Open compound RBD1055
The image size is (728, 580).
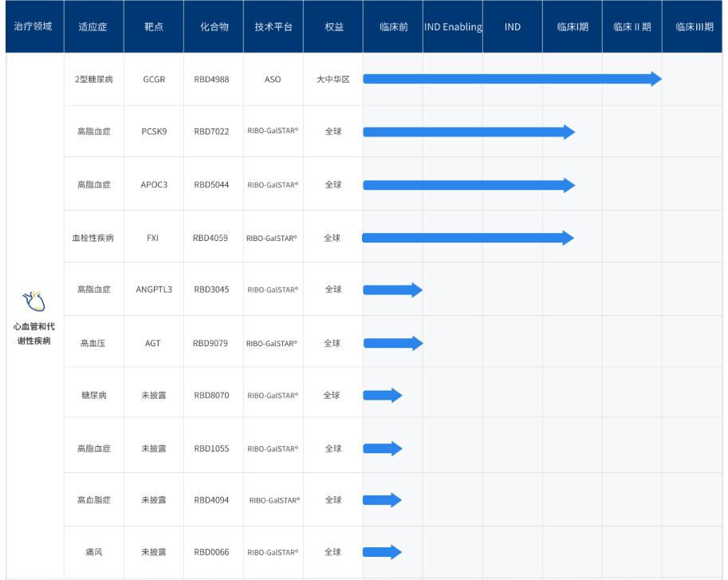coord(212,448)
